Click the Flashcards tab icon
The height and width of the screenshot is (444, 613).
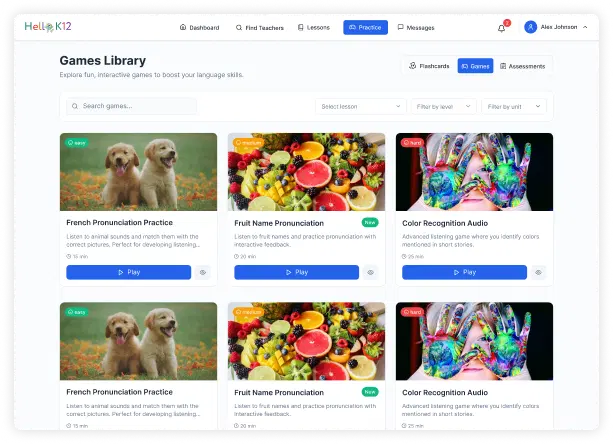click(x=412, y=66)
